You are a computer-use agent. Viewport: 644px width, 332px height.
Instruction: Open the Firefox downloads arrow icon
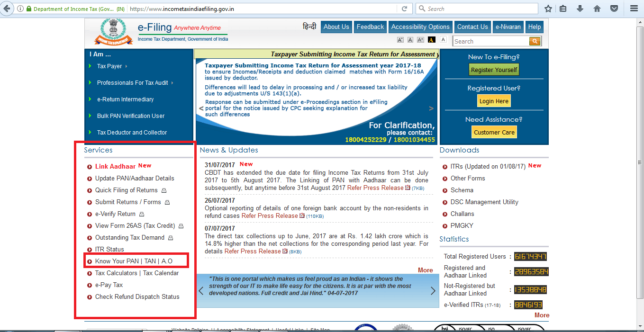coord(580,9)
